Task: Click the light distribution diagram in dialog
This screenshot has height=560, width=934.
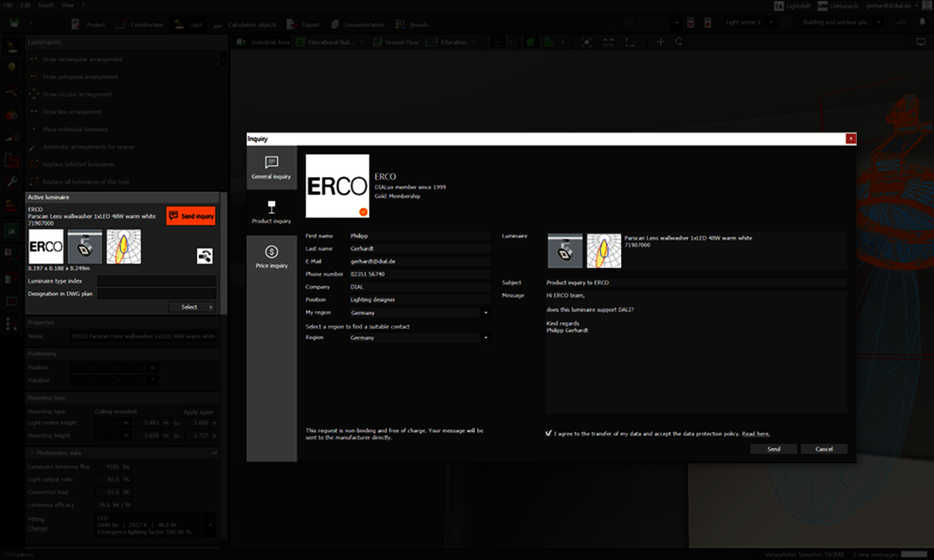Action: tap(603, 251)
